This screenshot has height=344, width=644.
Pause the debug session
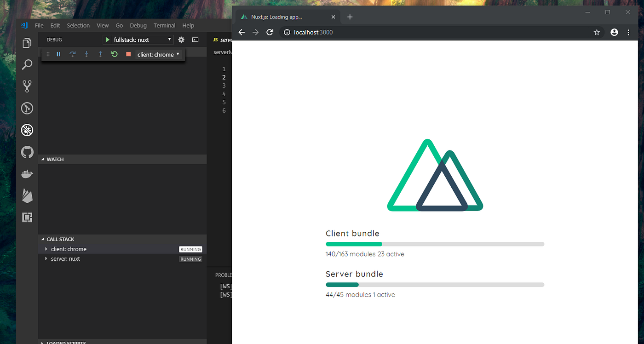[x=58, y=54]
